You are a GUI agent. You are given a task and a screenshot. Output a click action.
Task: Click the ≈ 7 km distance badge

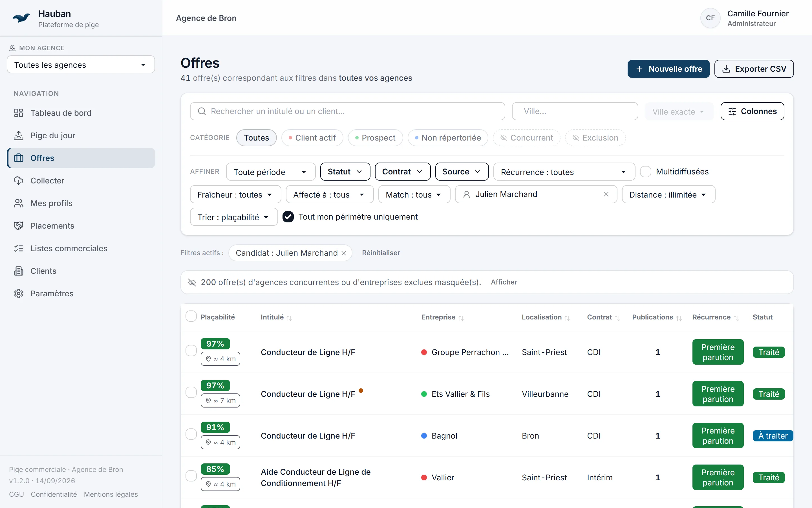(x=220, y=400)
